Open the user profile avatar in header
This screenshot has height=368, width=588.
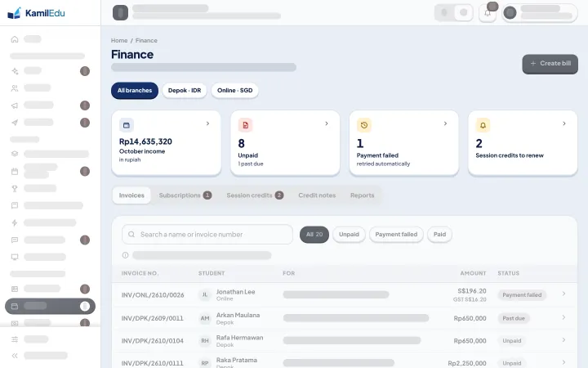[x=510, y=13]
